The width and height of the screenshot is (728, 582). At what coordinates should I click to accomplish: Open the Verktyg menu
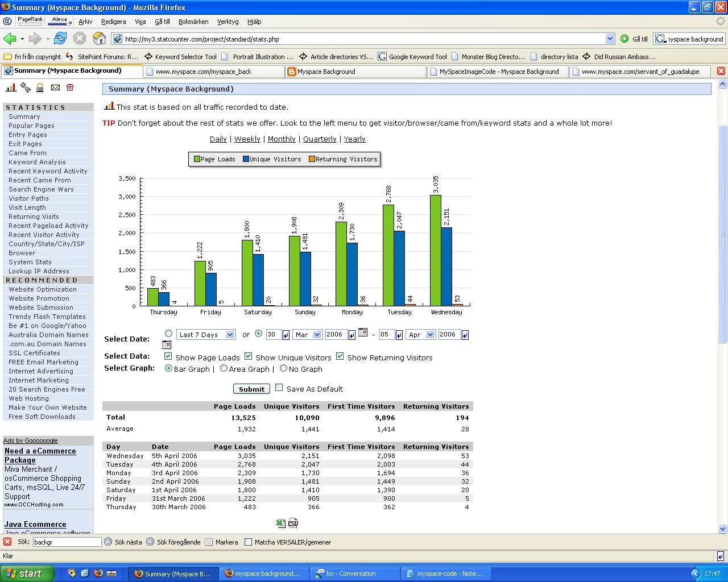point(227,22)
